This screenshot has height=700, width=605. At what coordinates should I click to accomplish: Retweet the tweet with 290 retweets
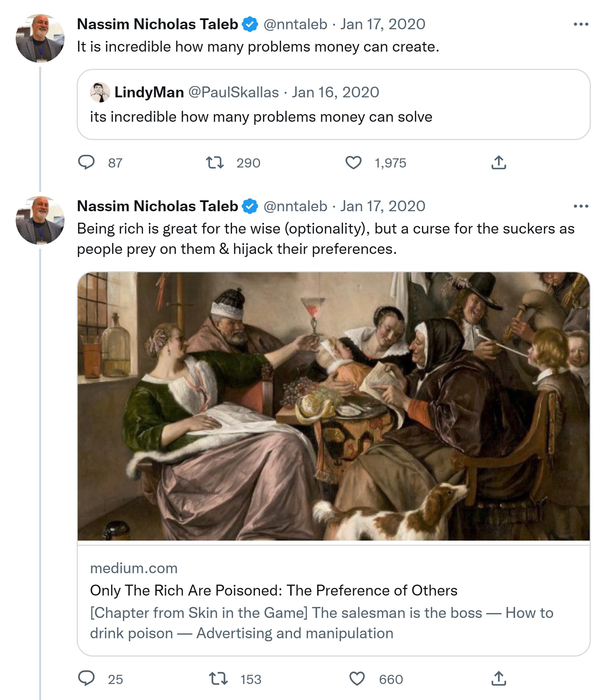(x=215, y=162)
